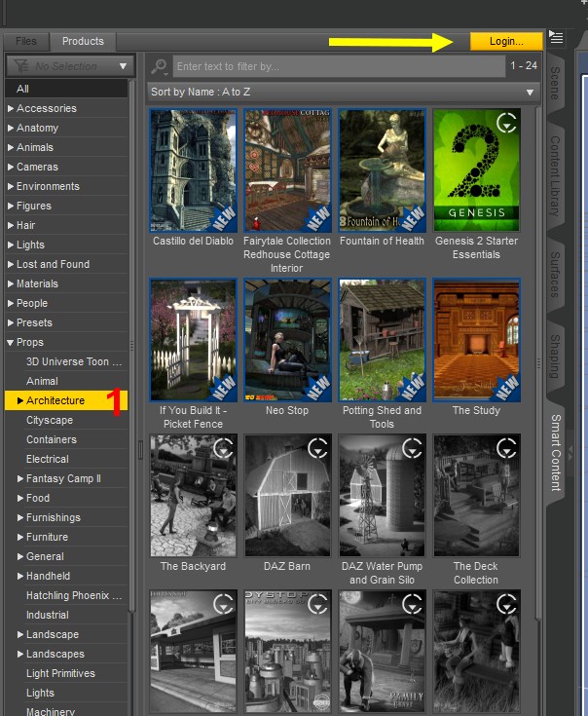Image resolution: width=588 pixels, height=716 pixels.
Task: Expand the Anatomy category arrow
Action: click(x=11, y=129)
